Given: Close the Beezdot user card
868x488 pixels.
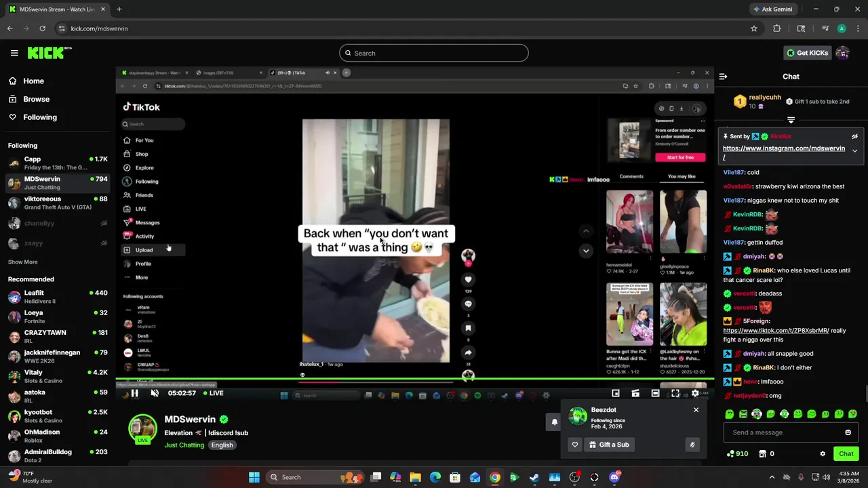Looking at the screenshot, I should [696, 410].
